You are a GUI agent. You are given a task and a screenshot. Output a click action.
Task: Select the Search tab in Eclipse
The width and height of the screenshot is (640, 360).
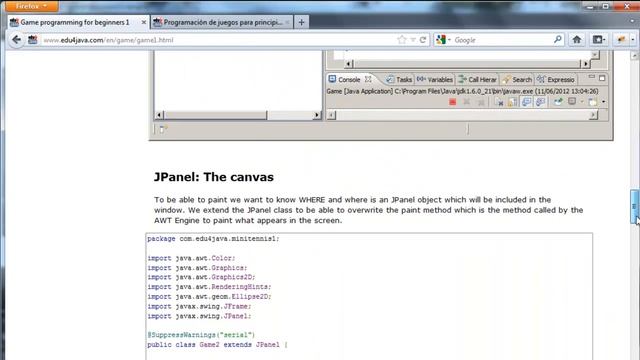click(x=518, y=80)
